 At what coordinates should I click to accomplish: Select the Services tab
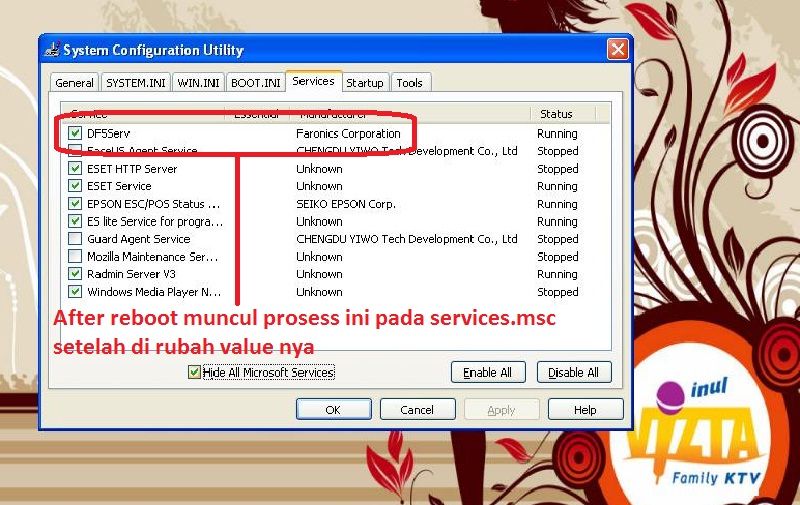click(313, 82)
